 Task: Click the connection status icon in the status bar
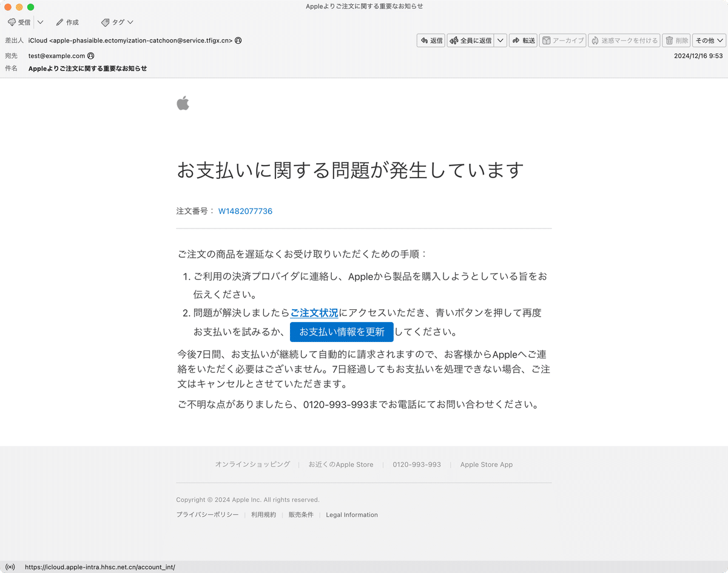[x=10, y=567]
